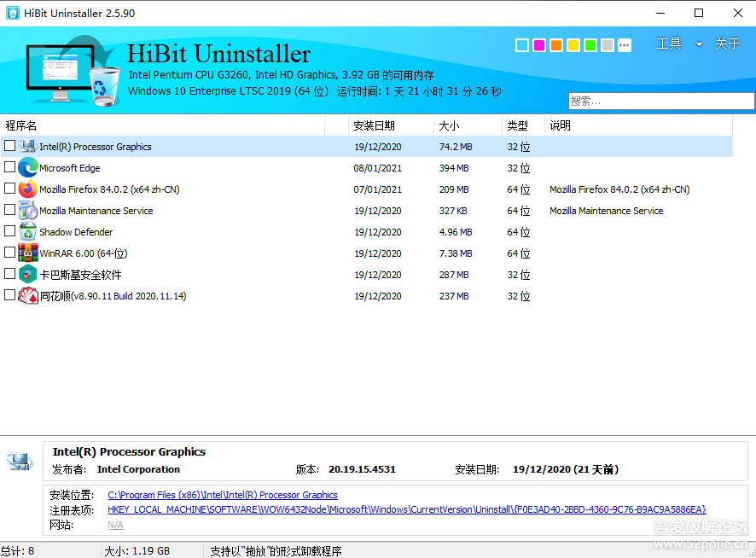Pick the gray theme color swatch
This screenshot has width=756, height=558.
(x=608, y=45)
